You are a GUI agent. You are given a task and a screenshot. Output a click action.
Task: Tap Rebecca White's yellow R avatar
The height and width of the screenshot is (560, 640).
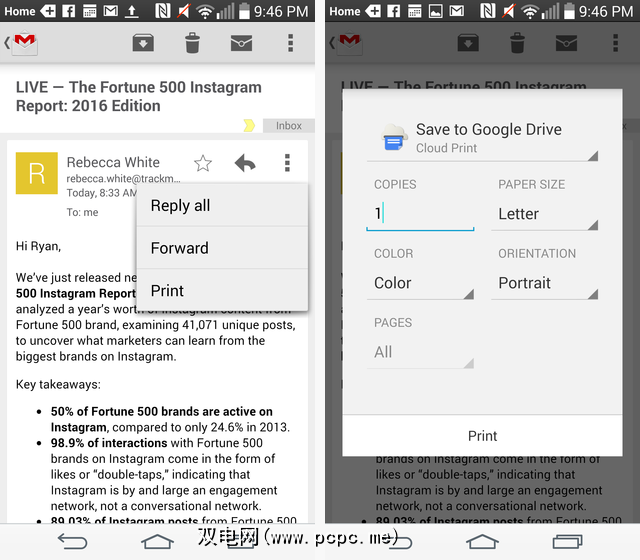[37, 173]
